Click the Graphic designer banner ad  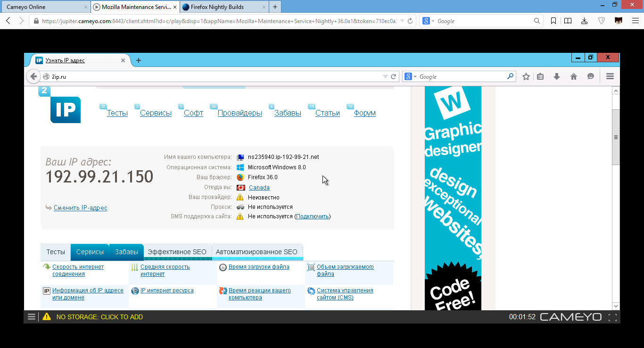point(453,198)
